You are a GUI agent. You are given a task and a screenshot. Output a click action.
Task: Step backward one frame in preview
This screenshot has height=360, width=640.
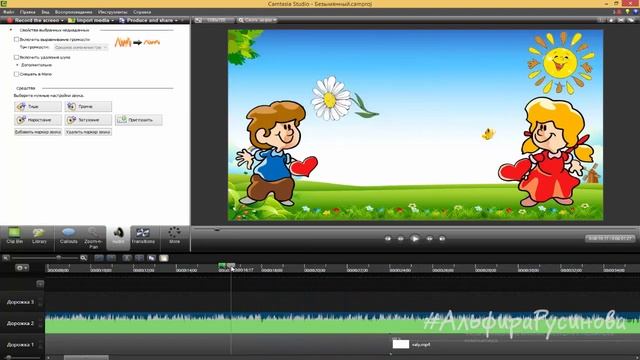[x=401, y=239]
